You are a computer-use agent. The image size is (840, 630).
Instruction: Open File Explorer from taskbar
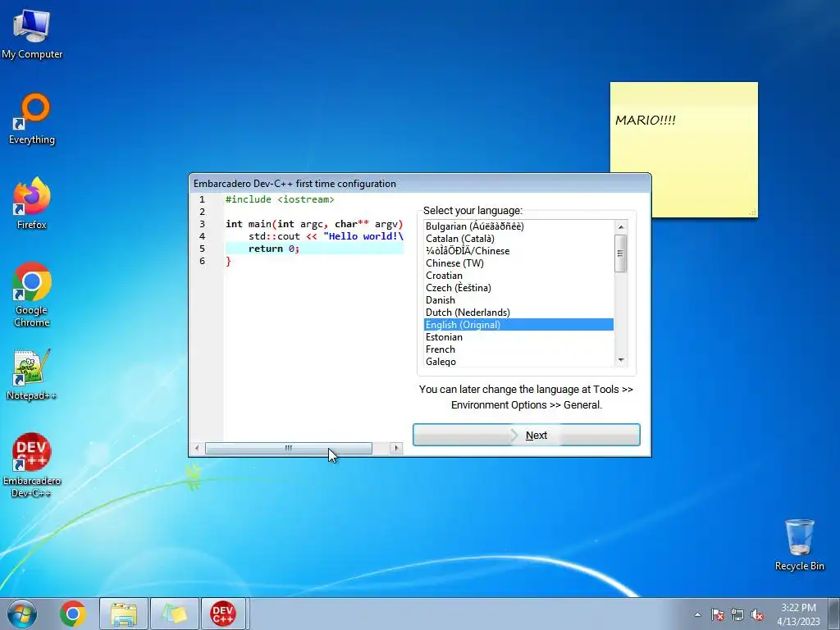pos(124,614)
